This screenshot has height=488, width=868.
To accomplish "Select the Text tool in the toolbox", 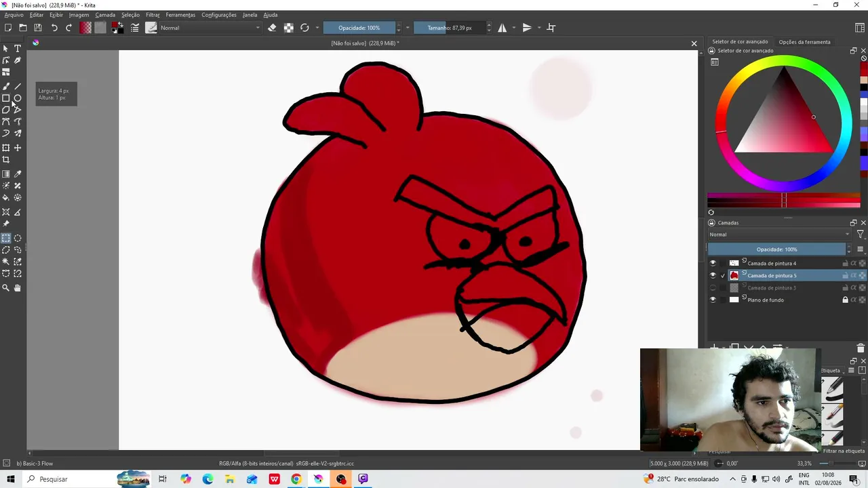I will coord(18,48).
